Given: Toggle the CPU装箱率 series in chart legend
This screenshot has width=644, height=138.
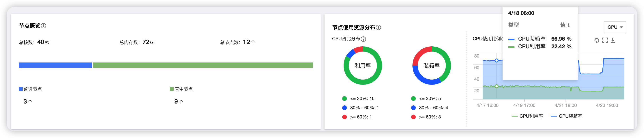Looking at the screenshot, I should [x=566, y=116].
